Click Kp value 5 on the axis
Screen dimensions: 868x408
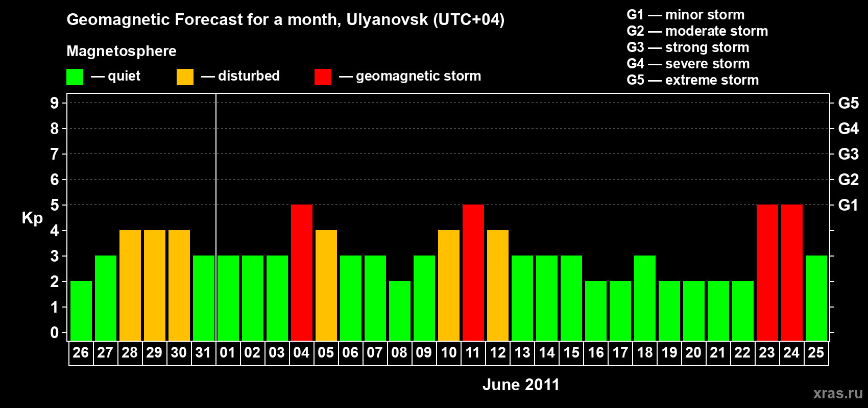pos(55,205)
